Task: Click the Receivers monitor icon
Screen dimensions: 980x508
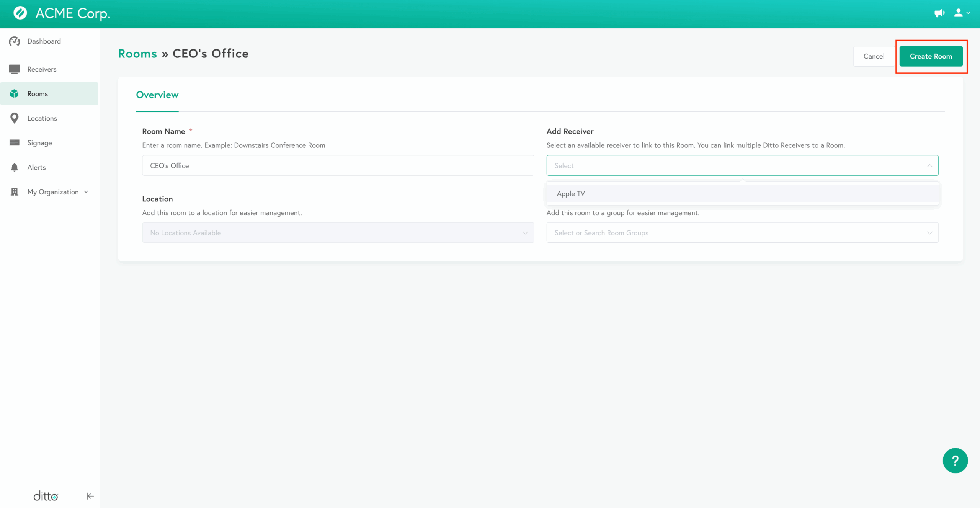Action: [x=15, y=69]
